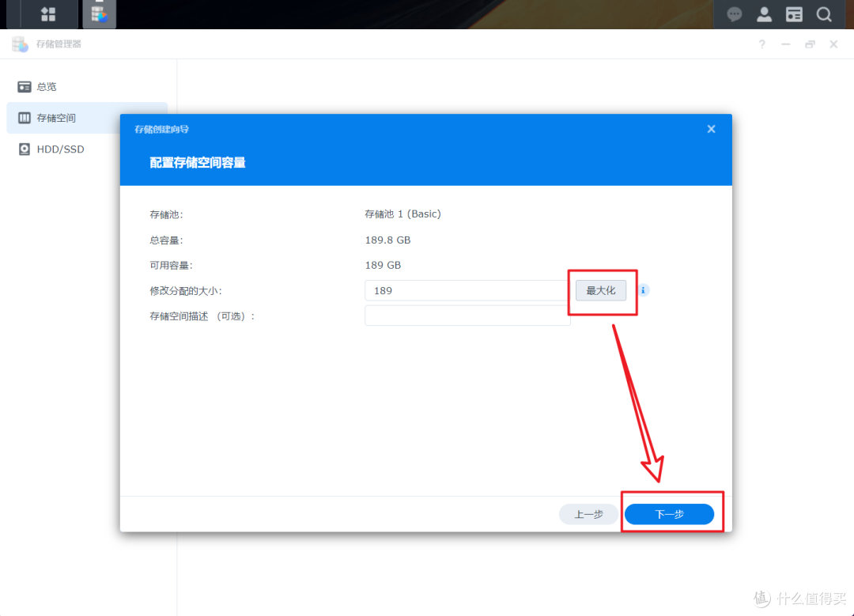Open search with the magnifier icon
This screenshot has height=616, width=854.
tap(824, 13)
